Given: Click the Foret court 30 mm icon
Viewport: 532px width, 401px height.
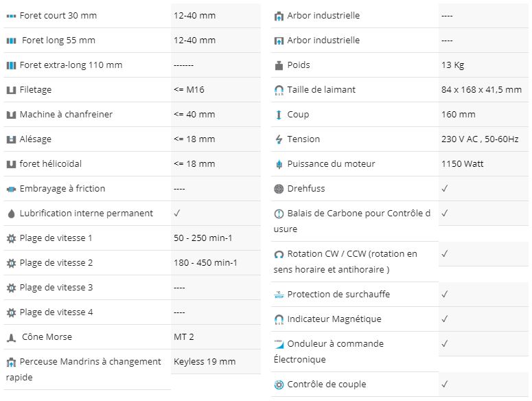Looking at the screenshot, I should (x=11, y=16).
